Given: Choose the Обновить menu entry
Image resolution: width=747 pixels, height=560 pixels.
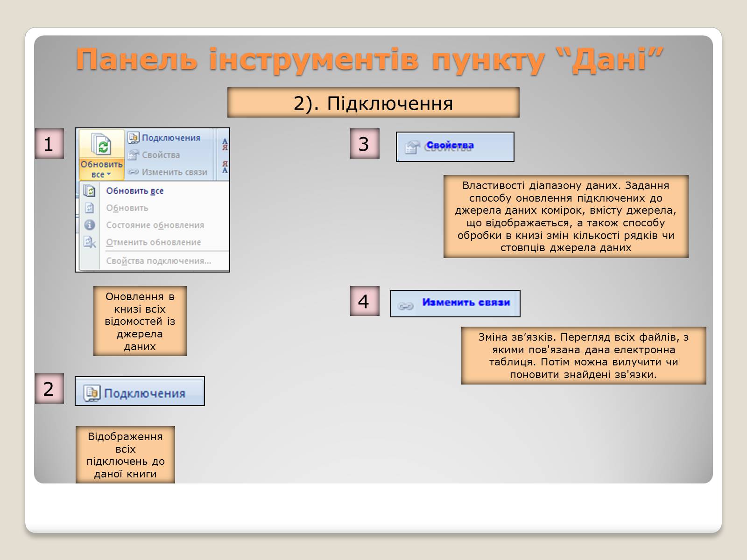Looking at the screenshot, I should pos(127,208).
